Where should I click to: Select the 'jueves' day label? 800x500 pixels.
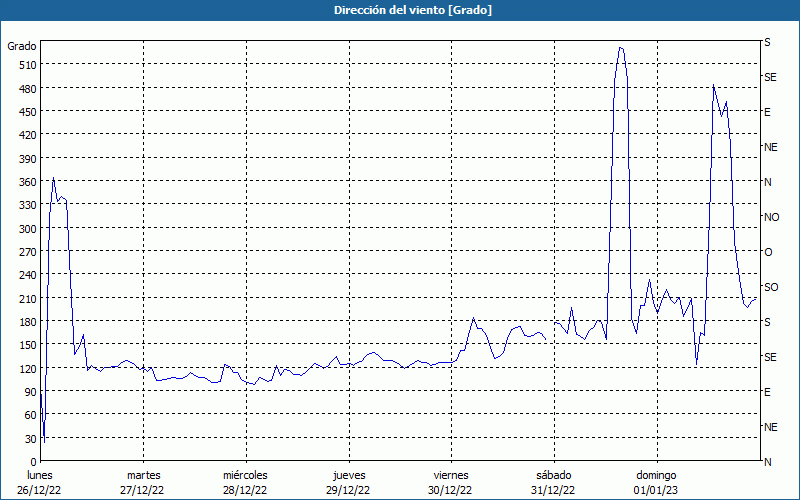click(x=349, y=476)
